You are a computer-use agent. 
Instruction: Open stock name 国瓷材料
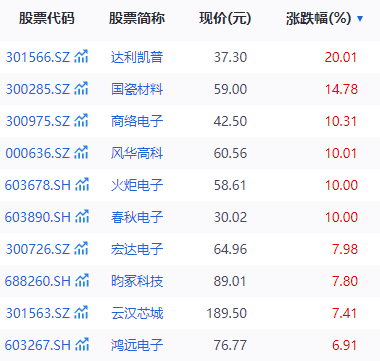coord(137,89)
